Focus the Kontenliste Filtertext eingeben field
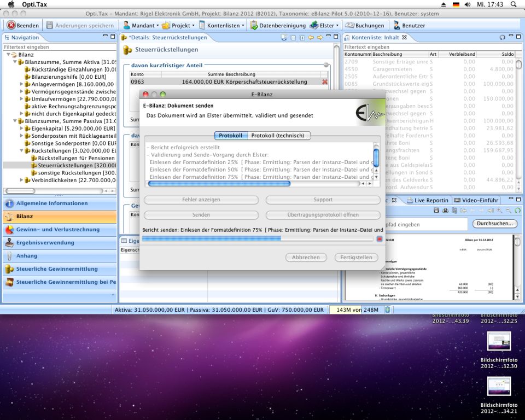Image resolution: width=525 pixels, height=420 pixels. pos(432,47)
